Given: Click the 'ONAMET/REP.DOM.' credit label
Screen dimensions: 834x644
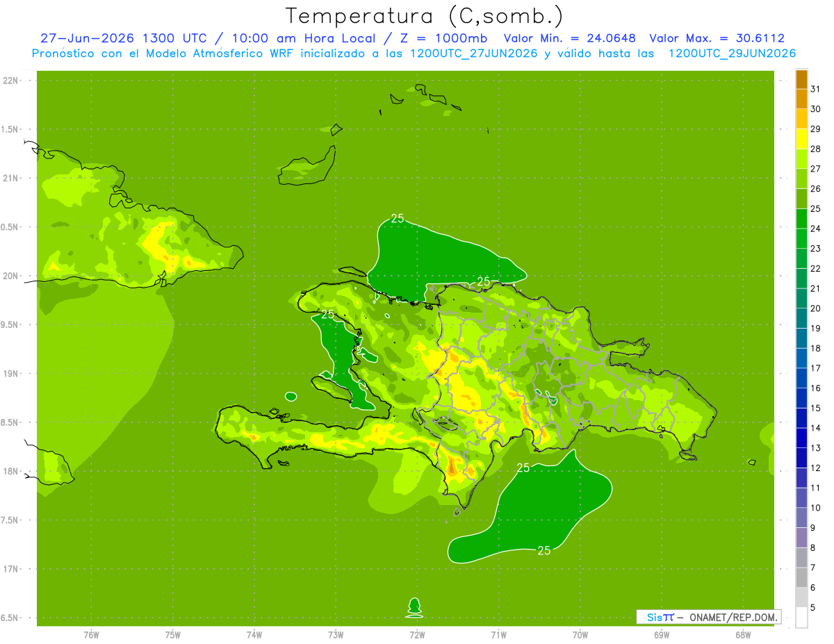Looking at the screenshot, I should point(733,617).
